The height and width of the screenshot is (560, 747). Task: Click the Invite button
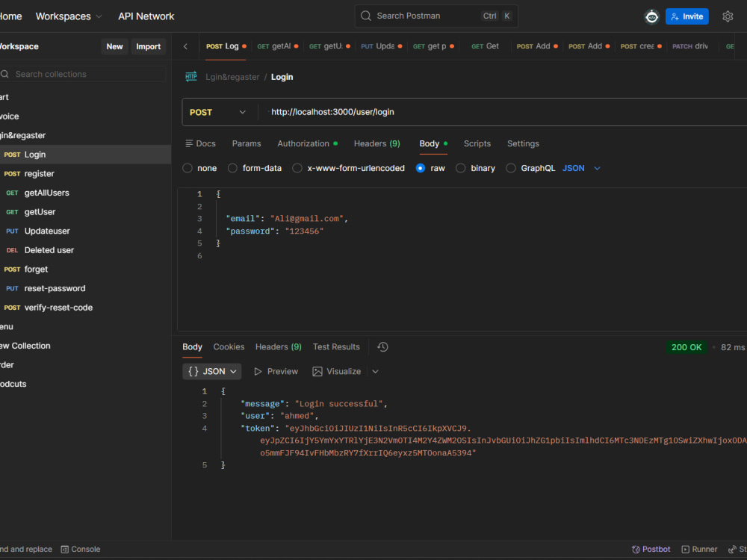[686, 16]
